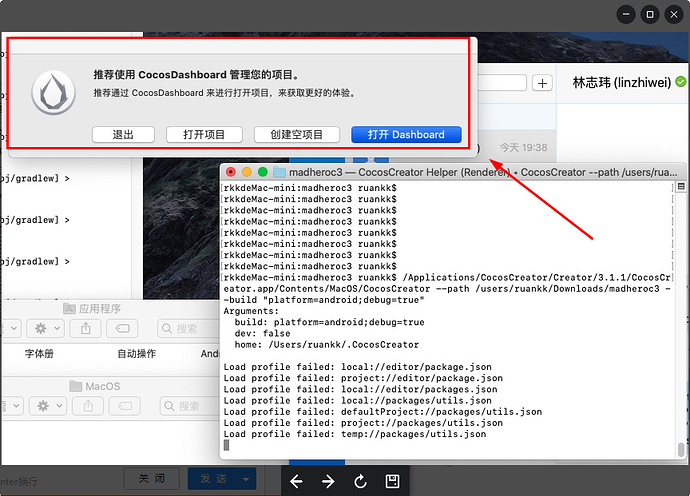Click tag icon in MacOS Finder toolbar

(x=125, y=406)
